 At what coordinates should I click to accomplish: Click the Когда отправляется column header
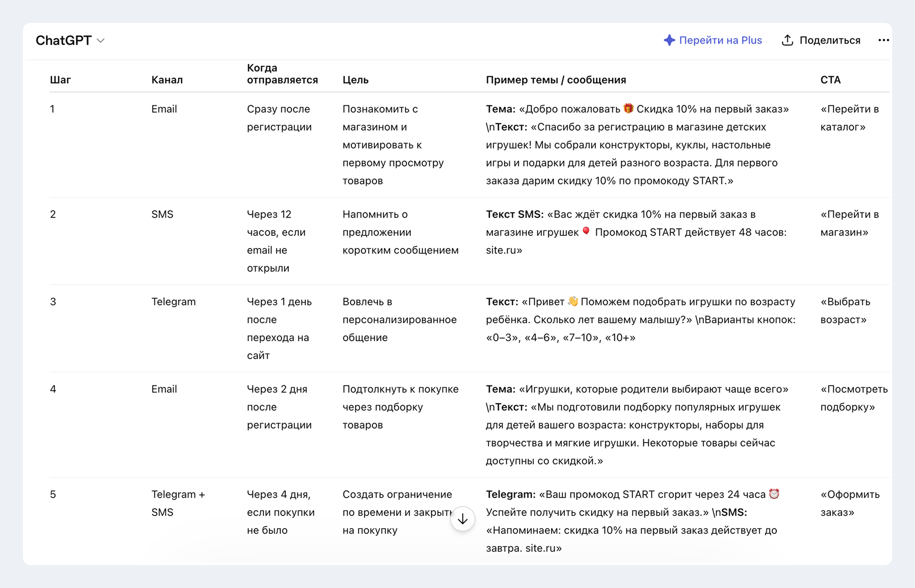282,74
